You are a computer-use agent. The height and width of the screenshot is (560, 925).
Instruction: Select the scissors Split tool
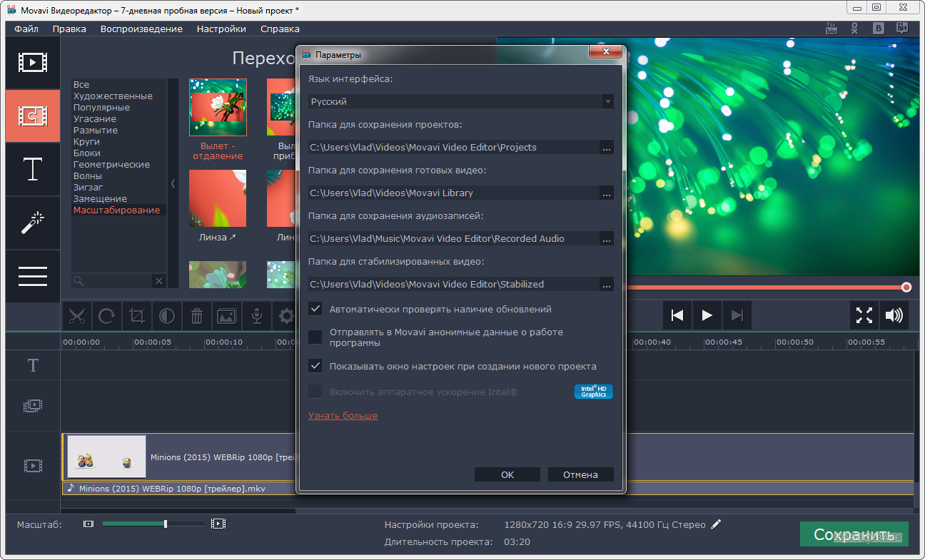click(78, 315)
